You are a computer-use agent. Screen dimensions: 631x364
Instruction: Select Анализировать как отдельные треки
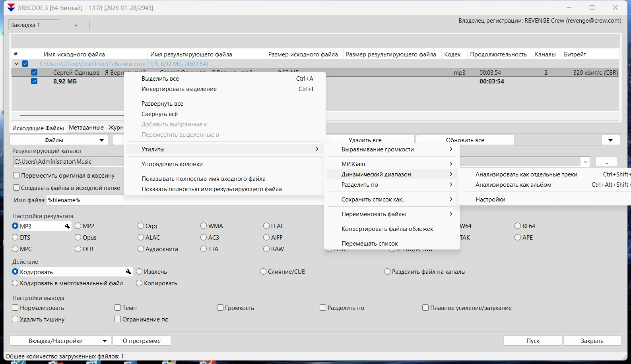545,174
